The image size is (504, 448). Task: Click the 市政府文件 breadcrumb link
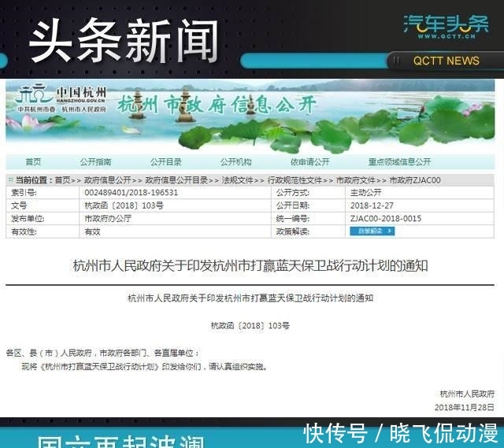pyautogui.click(x=356, y=180)
